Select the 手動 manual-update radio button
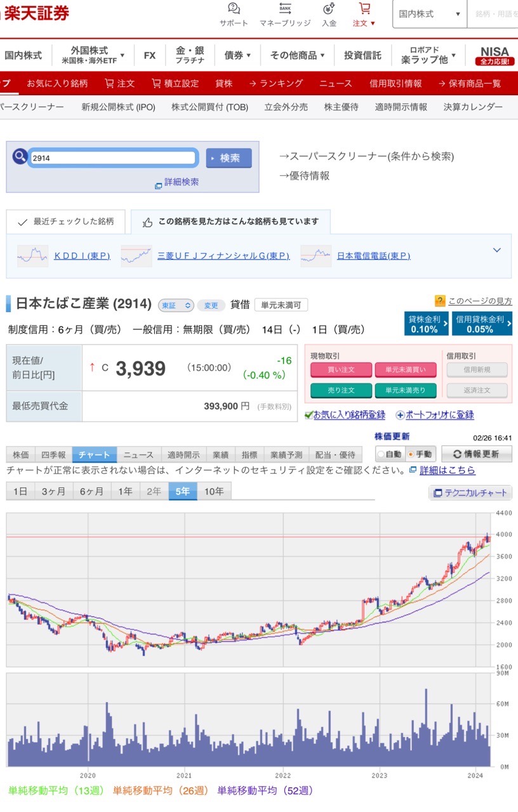Screen dimensions: 518x812 point(411,454)
